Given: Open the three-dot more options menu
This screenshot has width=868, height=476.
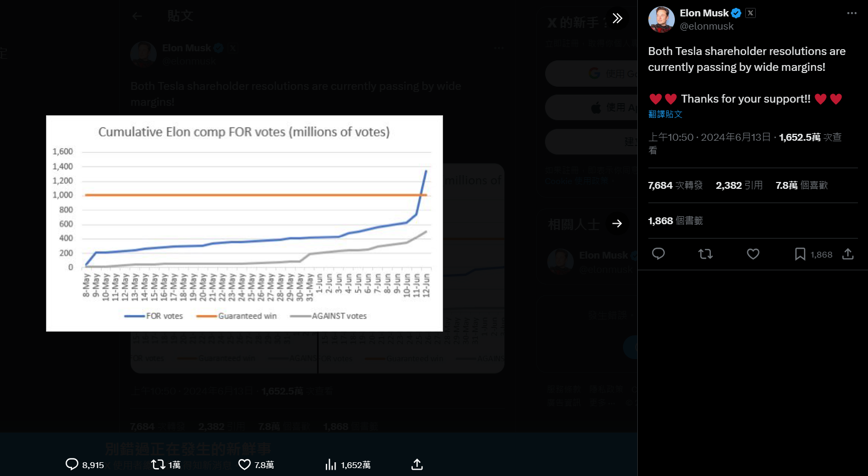Looking at the screenshot, I should click(x=852, y=13).
